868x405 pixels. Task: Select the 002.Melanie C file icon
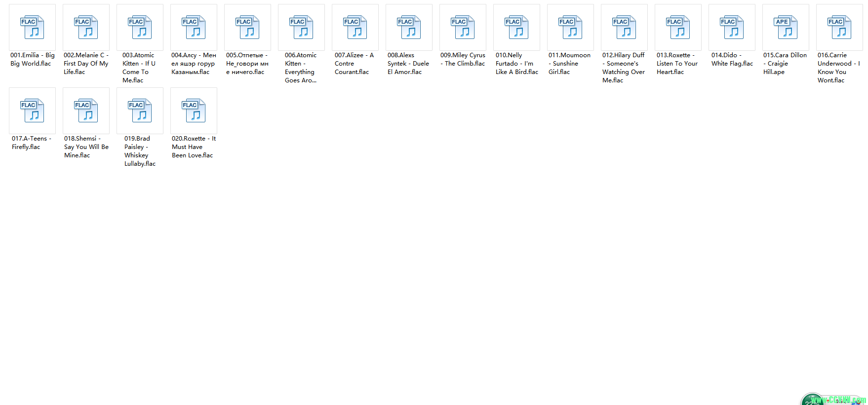click(x=86, y=27)
